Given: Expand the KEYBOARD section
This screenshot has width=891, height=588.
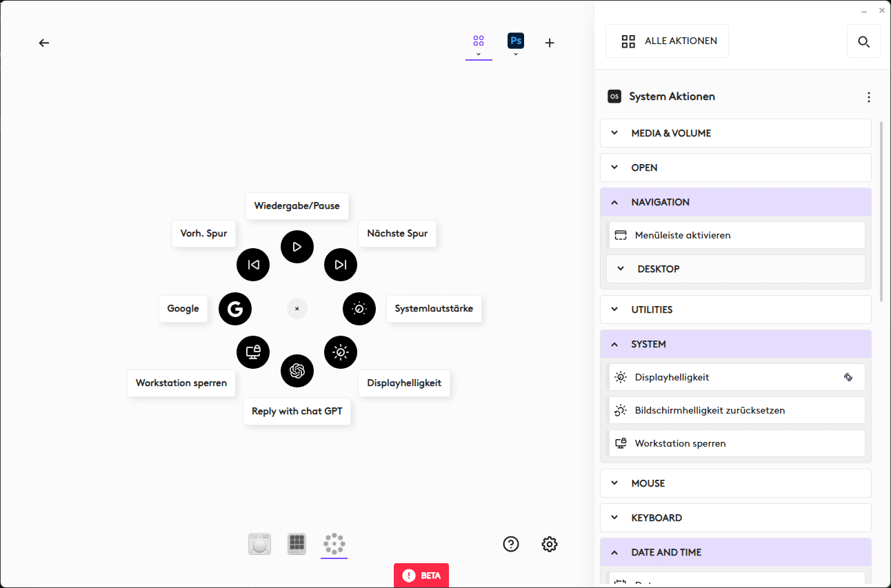Looking at the screenshot, I should click(735, 518).
